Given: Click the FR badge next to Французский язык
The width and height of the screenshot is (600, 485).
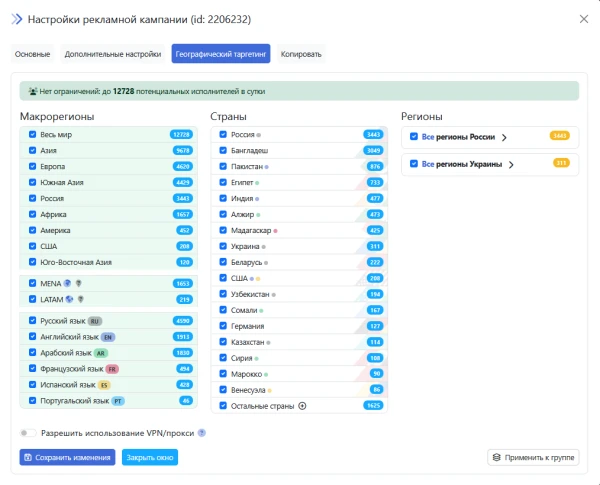Looking at the screenshot, I should click(x=112, y=368).
